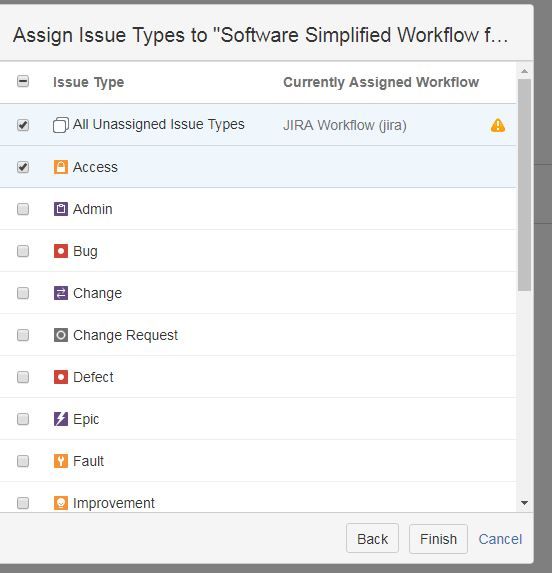The height and width of the screenshot is (573, 552).
Task: Click the Admin clipboard icon
Action: point(61,209)
